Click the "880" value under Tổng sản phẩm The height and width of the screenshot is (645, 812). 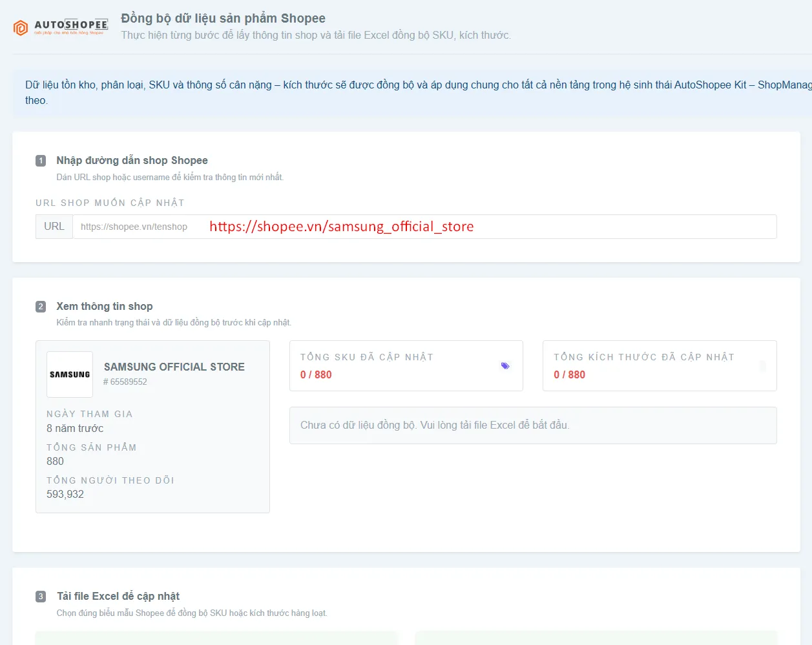55,461
